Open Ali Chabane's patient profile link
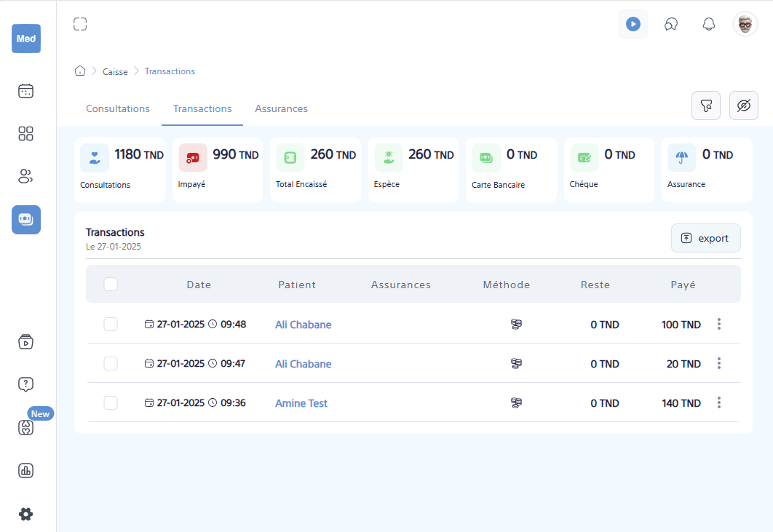The height and width of the screenshot is (532, 773). [303, 325]
